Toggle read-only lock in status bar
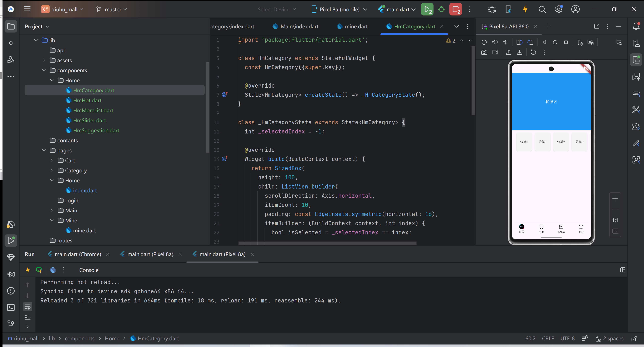The width and height of the screenshot is (644, 347). [634, 338]
